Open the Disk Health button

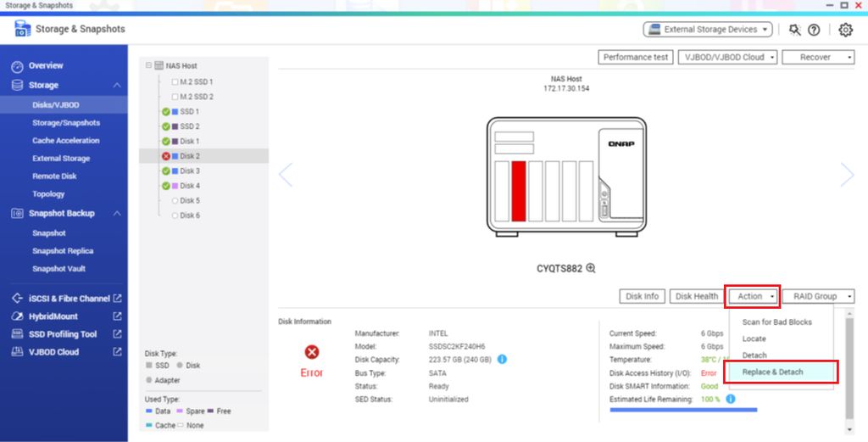point(696,296)
